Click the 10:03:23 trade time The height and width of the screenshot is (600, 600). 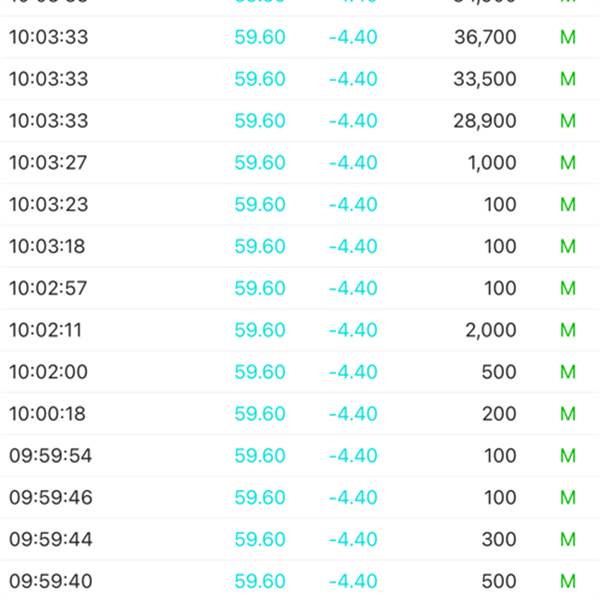tap(49, 204)
